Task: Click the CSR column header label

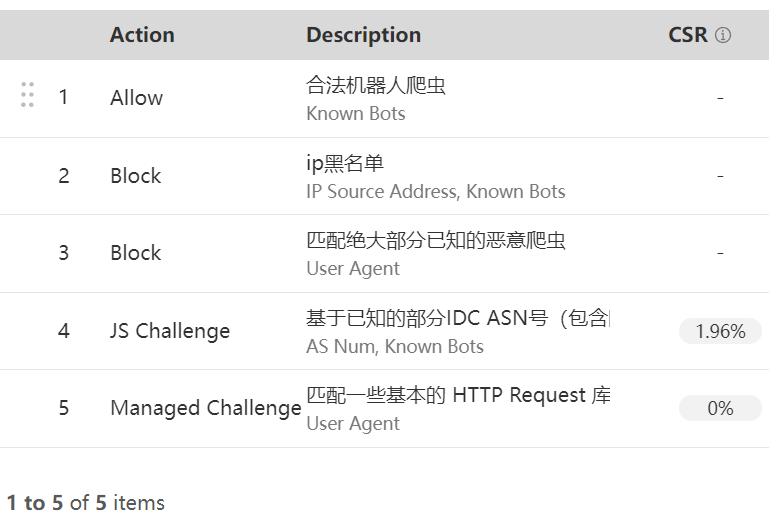Action: coord(688,35)
